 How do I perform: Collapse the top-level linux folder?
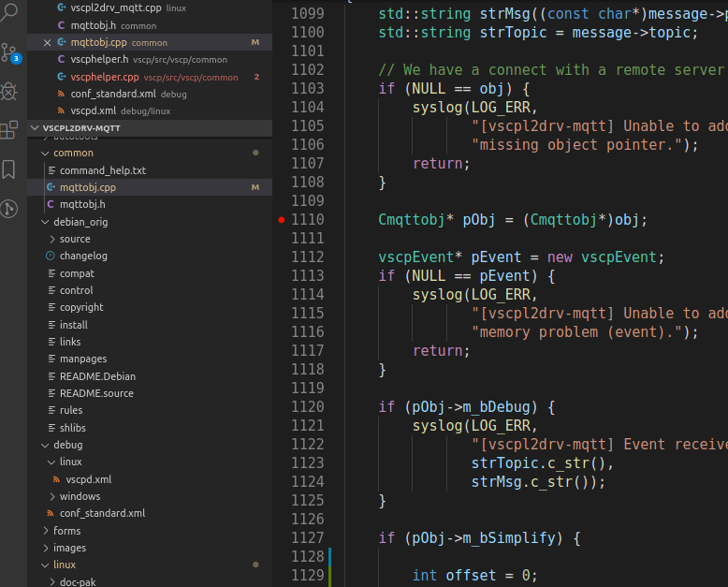(x=45, y=565)
